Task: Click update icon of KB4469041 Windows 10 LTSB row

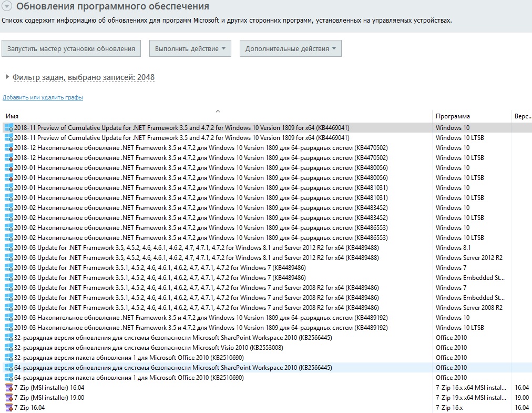Action: (x=9, y=138)
